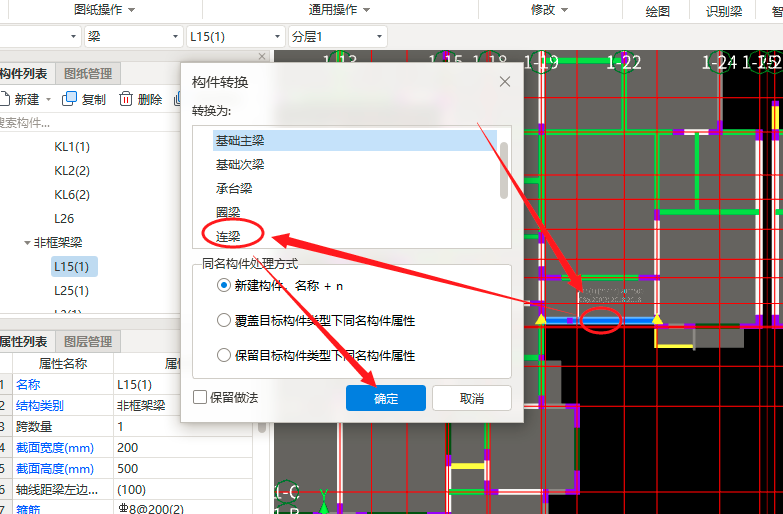Open the L15(1) component combo box
This screenshot has width=783, height=514.
coord(235,36)
